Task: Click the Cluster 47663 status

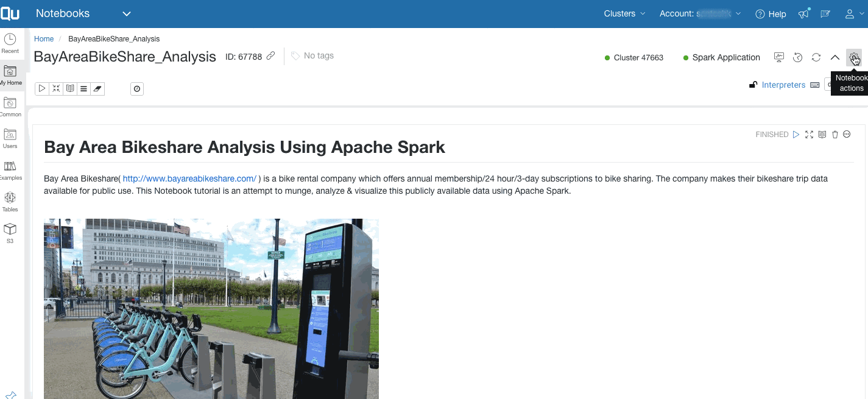Action: [x=634, y=58]
